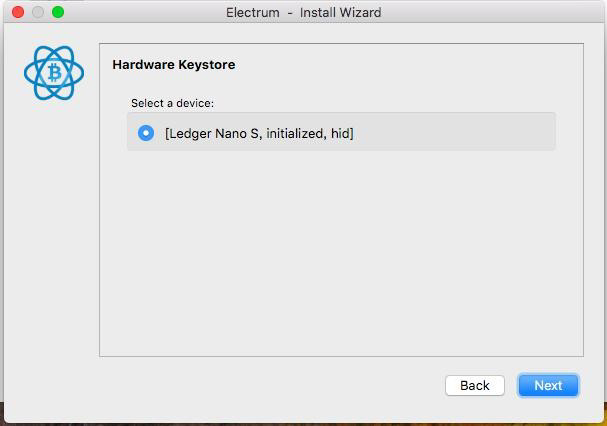Click blank sidebar area beneath the Electrum logo
The width and height of the screenshot is (607, 426).
[51, 232]
